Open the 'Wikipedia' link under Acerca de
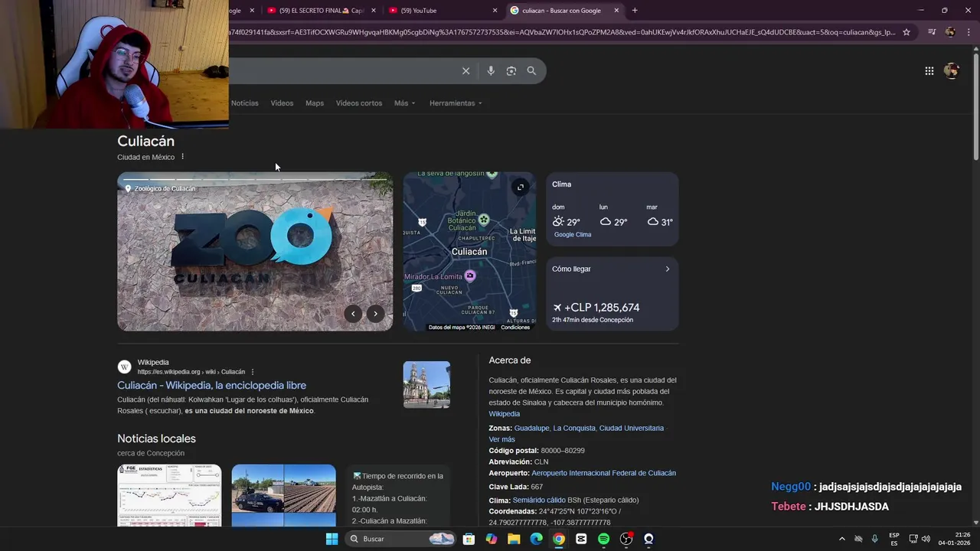The height and width of the screenshot is (551, 980). (505, 414)
